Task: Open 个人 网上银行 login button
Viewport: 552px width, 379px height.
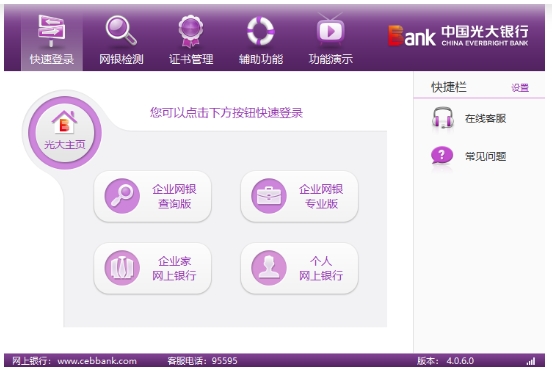Action: pos(299,268)
